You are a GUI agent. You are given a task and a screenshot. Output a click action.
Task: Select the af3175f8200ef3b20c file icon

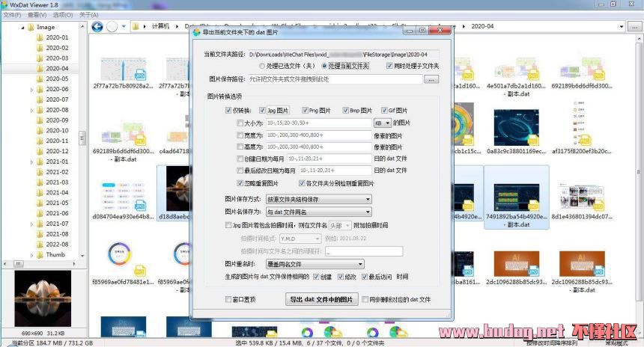(584, 127)
